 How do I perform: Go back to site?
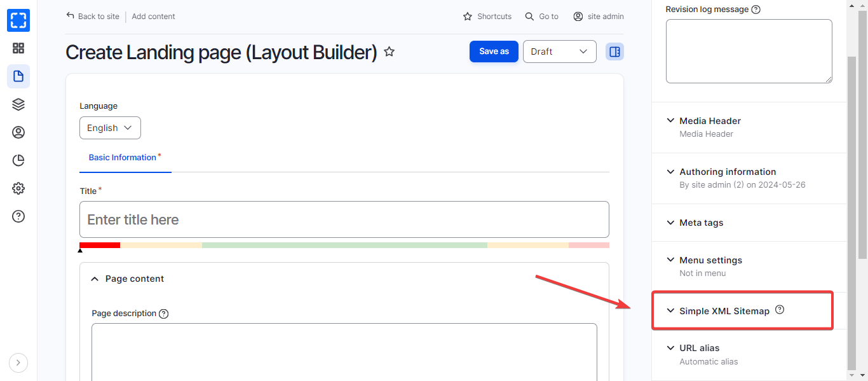pyautogui.click(x=93, y=16)
